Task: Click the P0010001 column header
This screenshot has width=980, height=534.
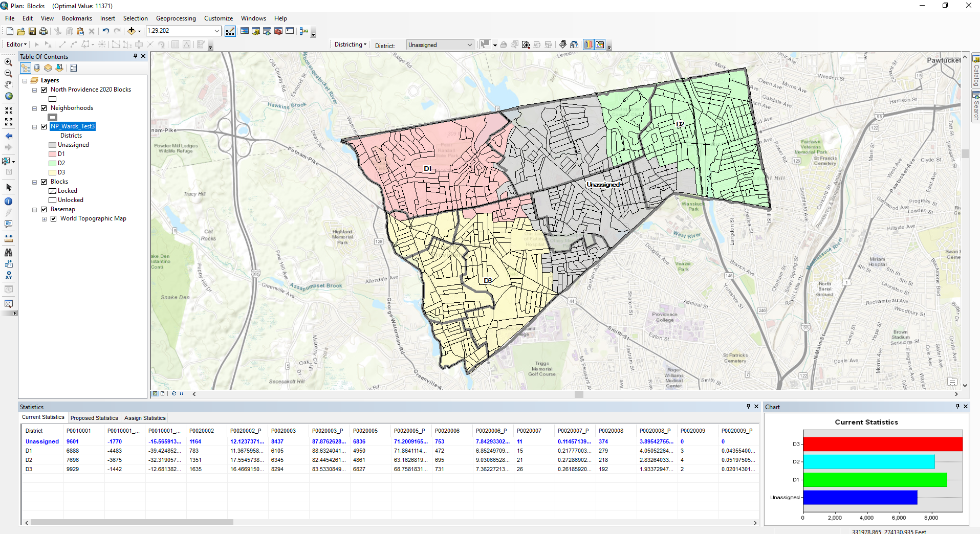Action: click(84, 431)
